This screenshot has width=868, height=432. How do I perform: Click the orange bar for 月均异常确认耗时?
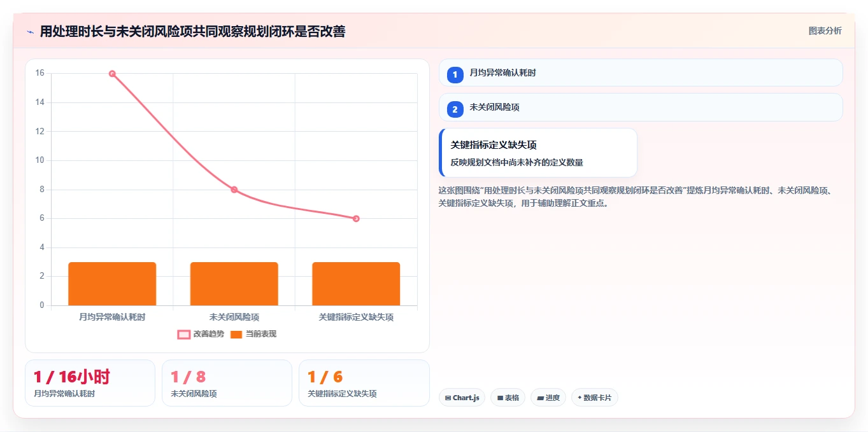112,284
